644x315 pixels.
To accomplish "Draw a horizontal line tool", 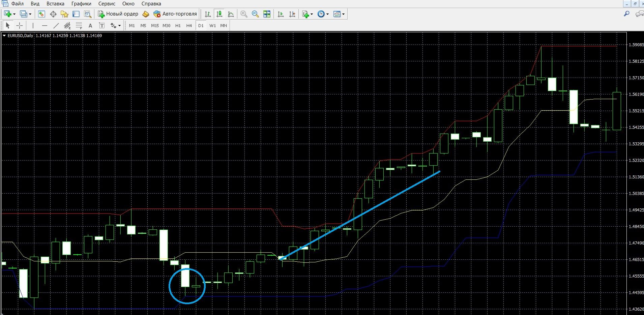I will point(45,26).
